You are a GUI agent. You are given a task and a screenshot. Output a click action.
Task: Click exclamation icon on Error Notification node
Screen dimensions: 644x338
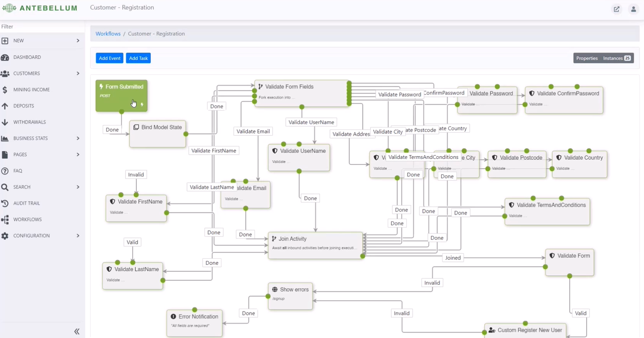173,316
